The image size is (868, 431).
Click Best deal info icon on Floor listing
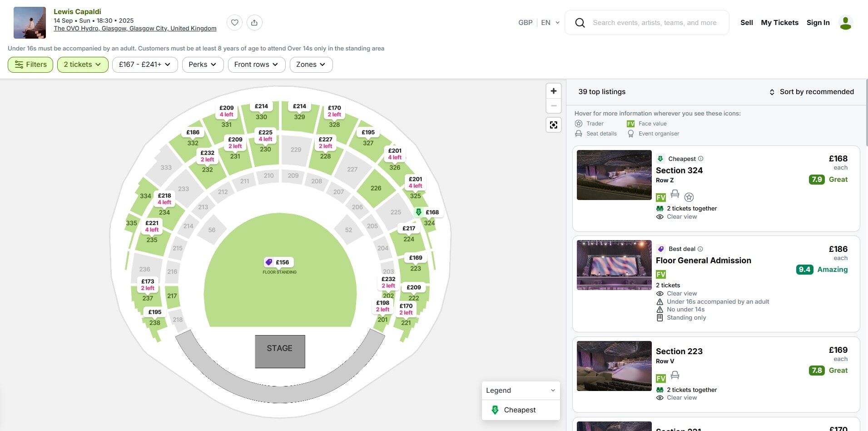(700, 249)
